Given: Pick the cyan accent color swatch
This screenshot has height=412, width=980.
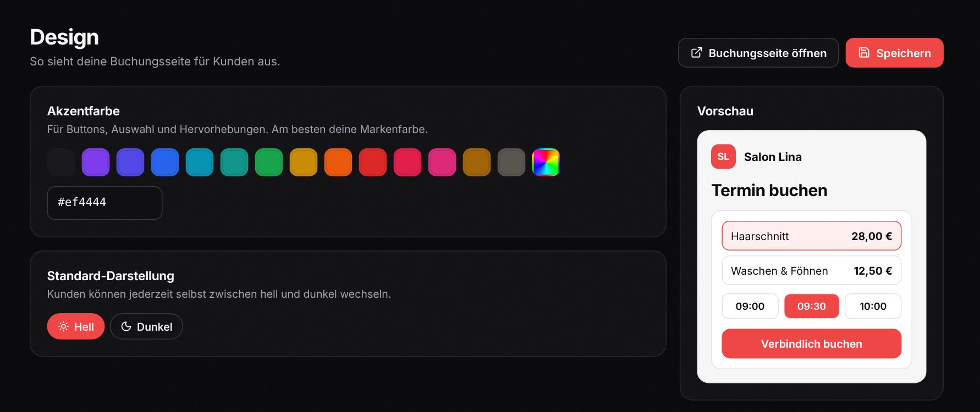Looking at the screenshot, I should (200, 162).
